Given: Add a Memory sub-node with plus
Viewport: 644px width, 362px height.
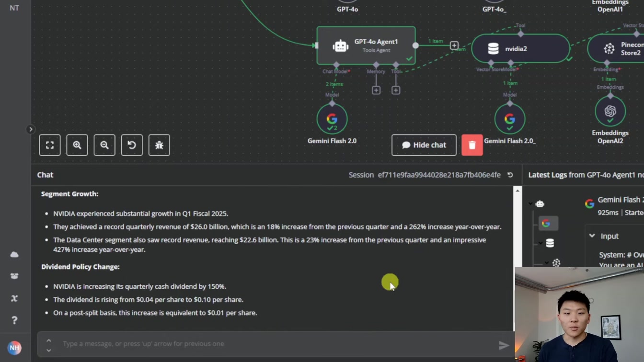Looking at the screenshot, I should 376,90.
